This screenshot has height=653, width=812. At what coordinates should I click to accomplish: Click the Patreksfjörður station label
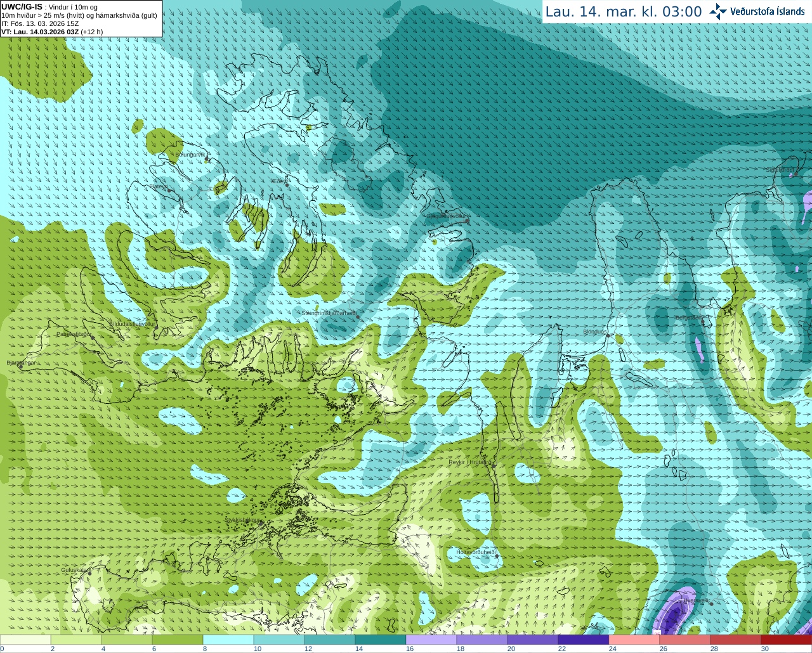click(74, 334)
